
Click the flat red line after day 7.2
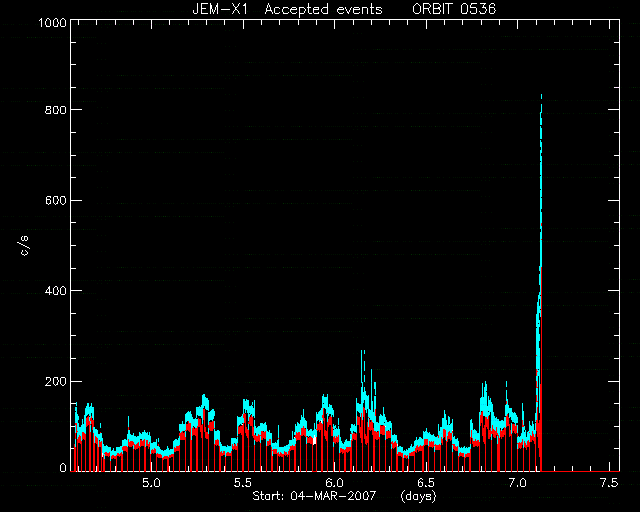(580, 471)
